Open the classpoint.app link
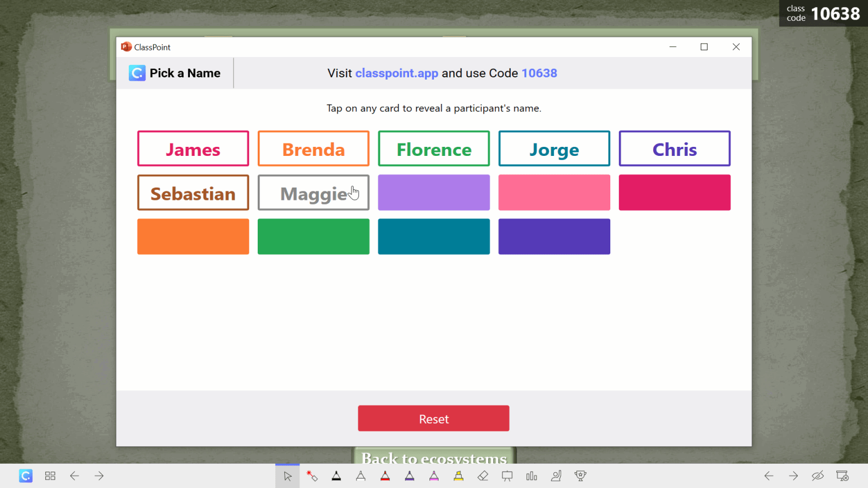Viewport: 868px width, 488px height. 397,73
